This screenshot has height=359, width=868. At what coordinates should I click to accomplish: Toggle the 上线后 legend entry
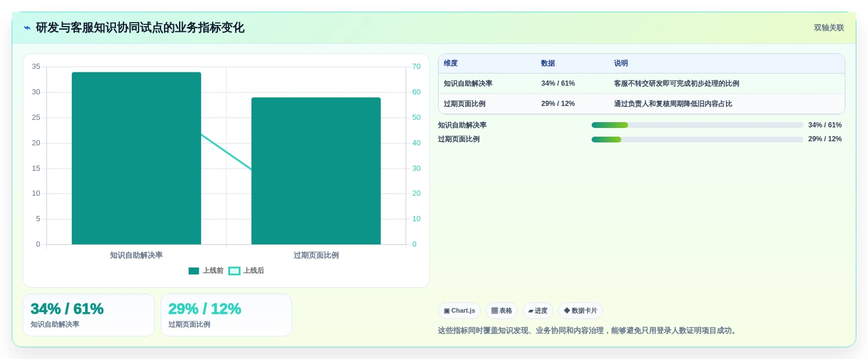pos(246,270)
